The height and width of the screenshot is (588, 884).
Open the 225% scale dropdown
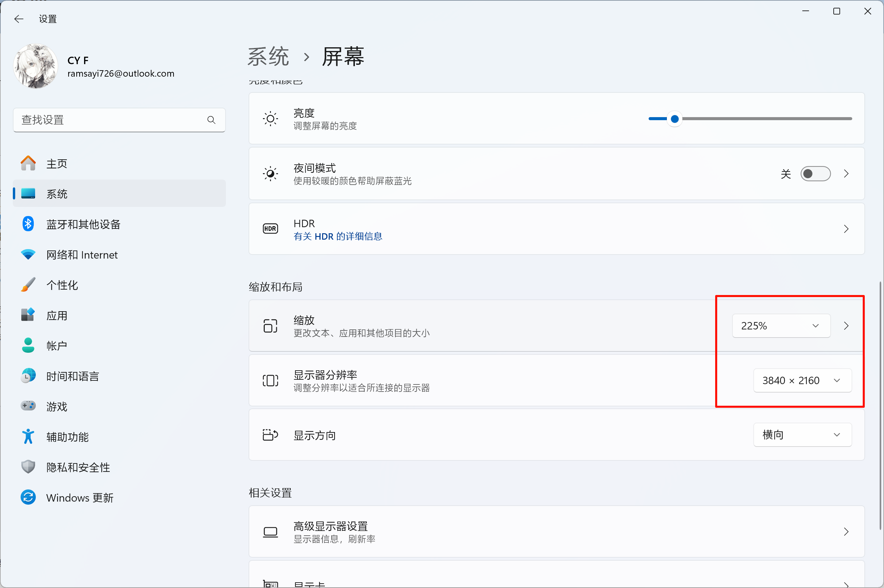point(781,326)
